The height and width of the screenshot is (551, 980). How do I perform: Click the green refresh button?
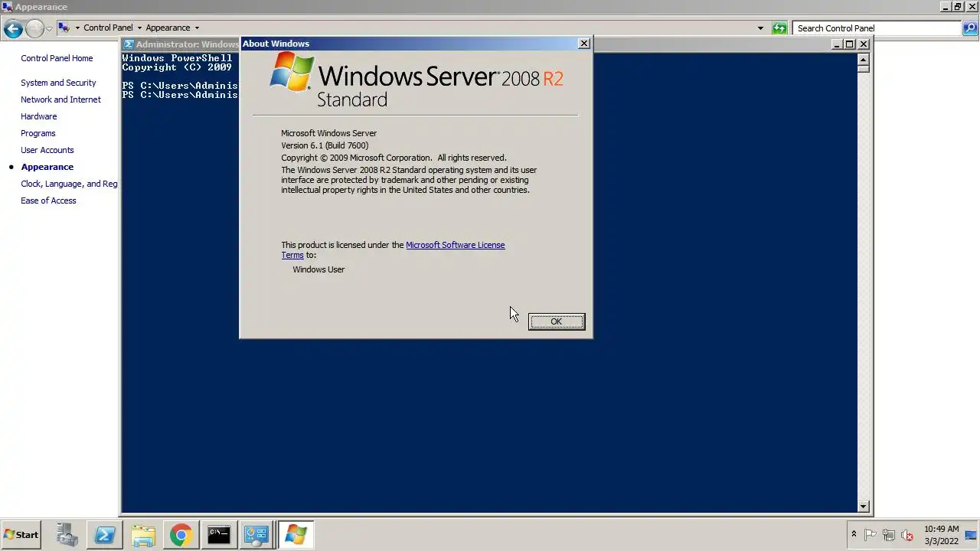coord(779,28)
